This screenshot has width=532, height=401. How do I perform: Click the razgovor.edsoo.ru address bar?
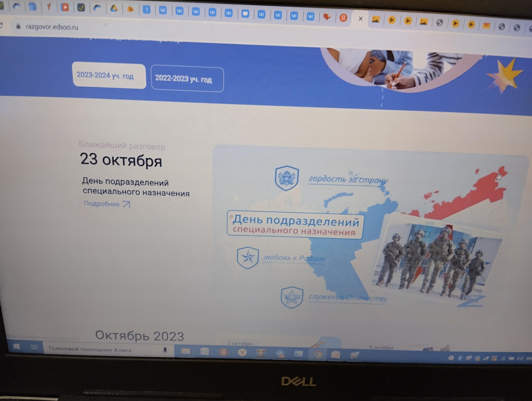(x=52, y=27)
